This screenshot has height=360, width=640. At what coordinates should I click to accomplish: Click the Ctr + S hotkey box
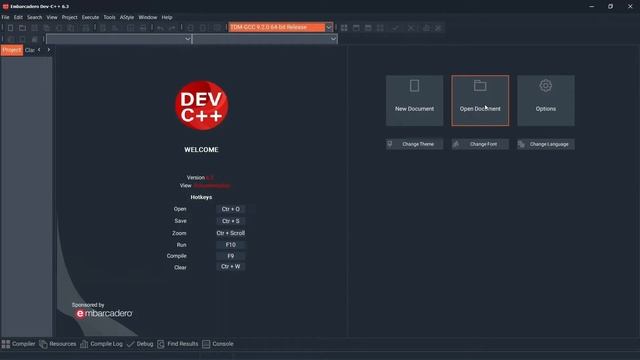click(231, 221)
